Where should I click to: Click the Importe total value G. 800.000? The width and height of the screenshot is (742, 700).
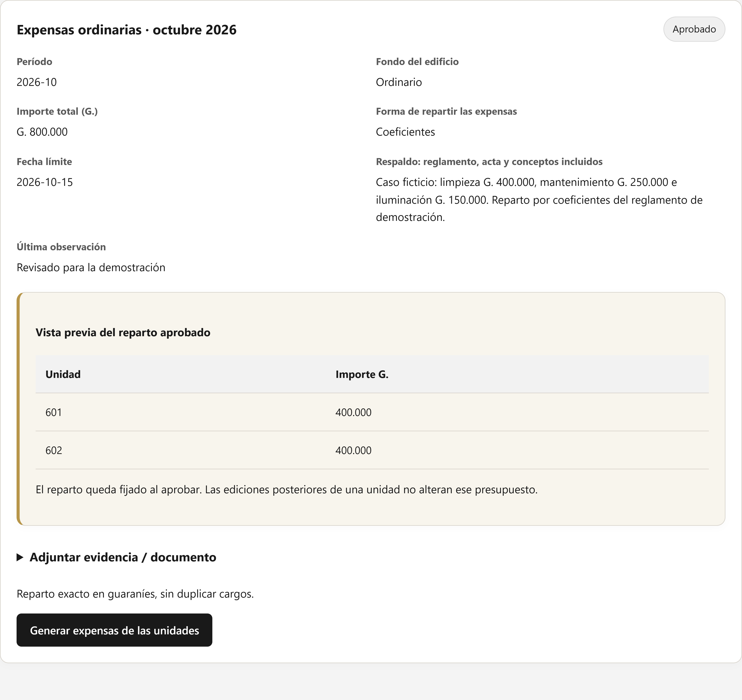[42, 132]
